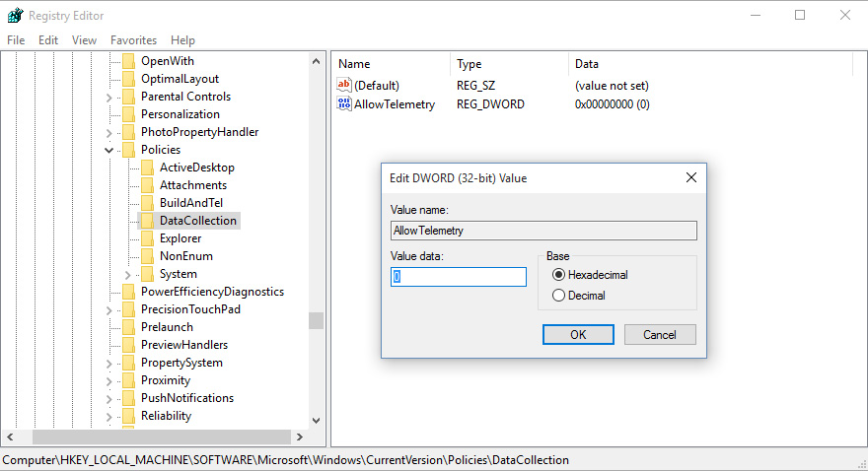Click the tree scroll up arrow
868x471 pixels.
click(316, 61)
